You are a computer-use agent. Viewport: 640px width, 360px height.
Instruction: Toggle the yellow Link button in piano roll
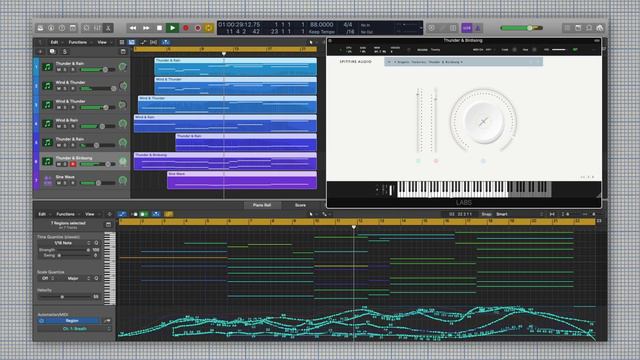(169, 214)
